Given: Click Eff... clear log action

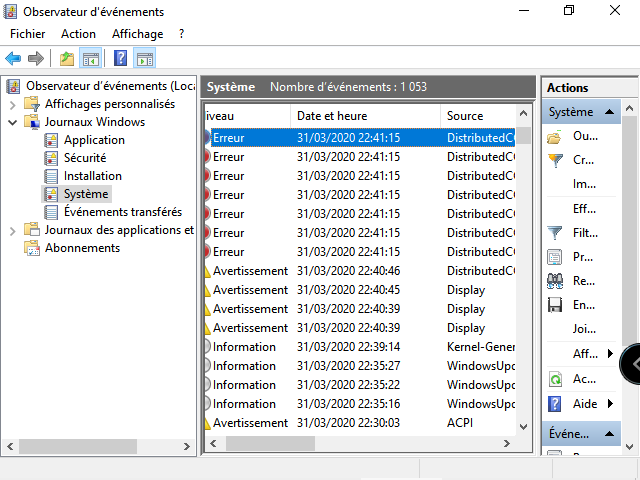Looking at the screenshot, I should tap(584, 209).
